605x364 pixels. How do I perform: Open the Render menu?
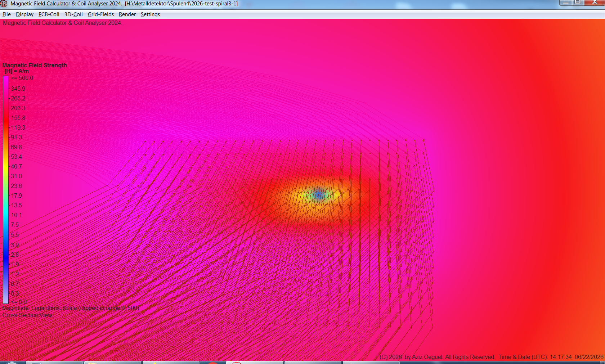pos(127,14)
